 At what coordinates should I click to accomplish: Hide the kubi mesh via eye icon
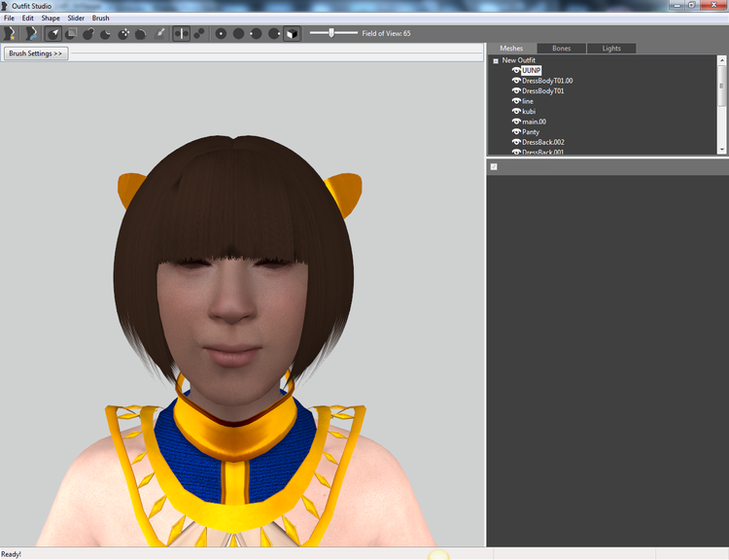tap(516, 111)
